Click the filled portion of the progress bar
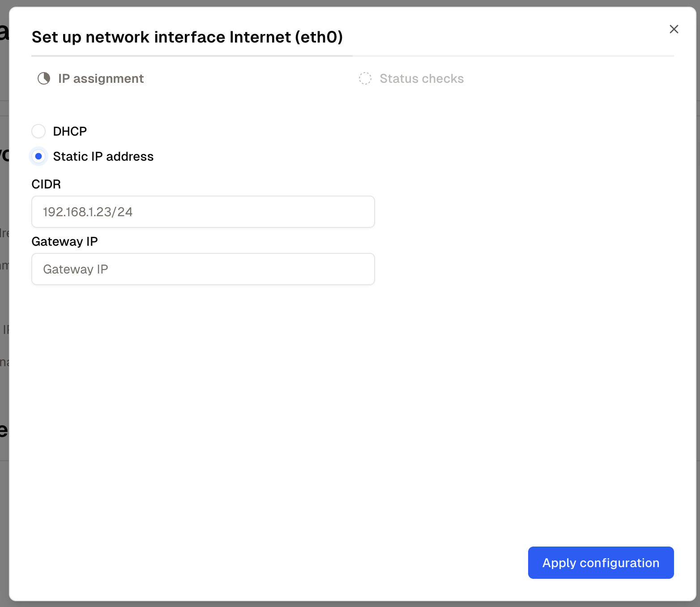This screenshot has height=607, width=700. [192, 56]
